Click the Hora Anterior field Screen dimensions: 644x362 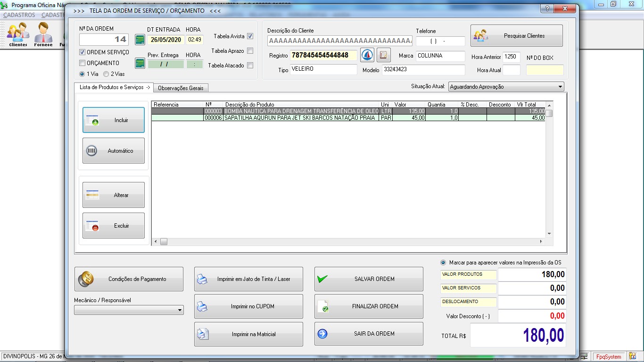[512, 57]
